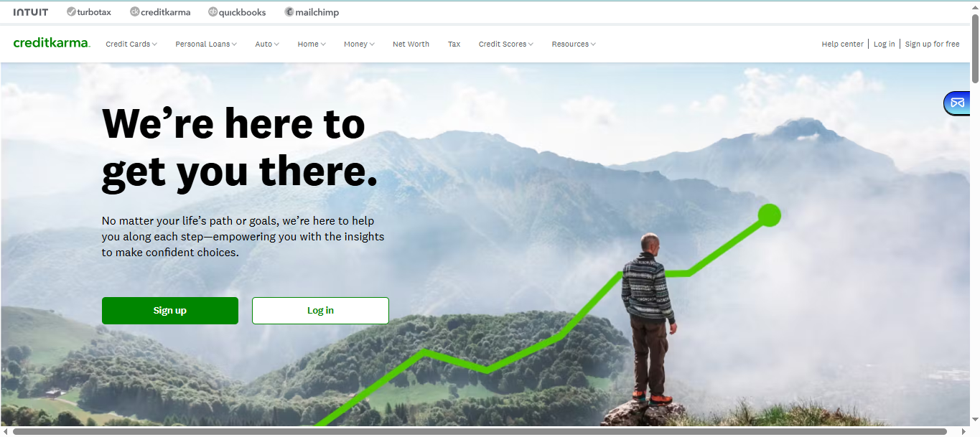Open the Credit Karma brand link in the top bar
980x437 pixels.
159,12
